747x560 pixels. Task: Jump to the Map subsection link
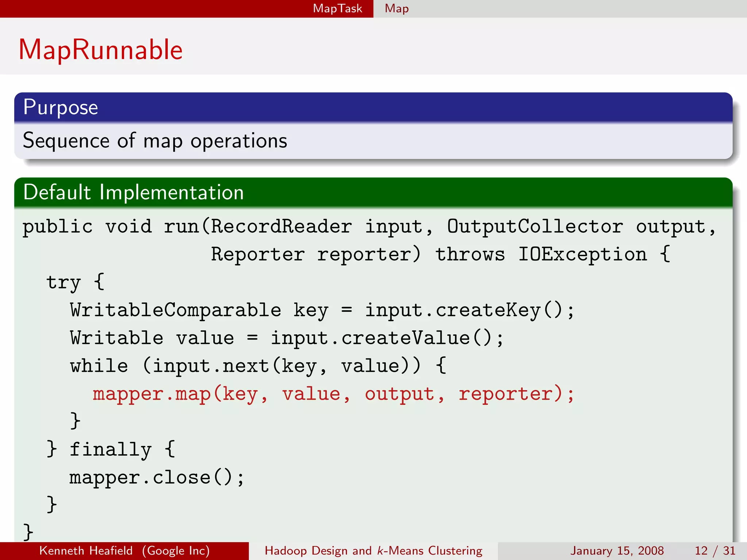click(x=396, y=8)
